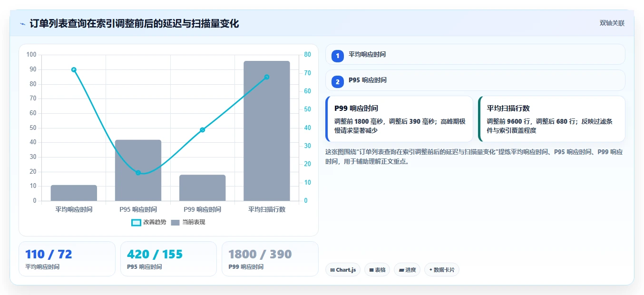
Task: Click the 420 / 155 stat card
Action: coord(168,259)
